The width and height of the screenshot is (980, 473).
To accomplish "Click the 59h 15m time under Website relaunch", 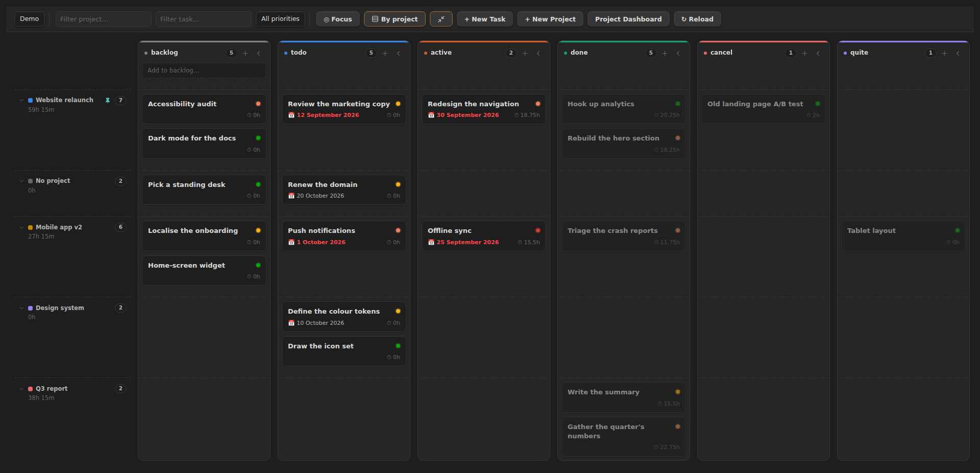I will pos(41,110).
